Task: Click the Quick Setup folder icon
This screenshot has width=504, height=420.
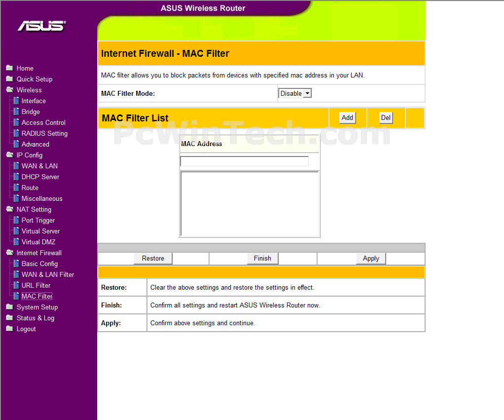Action: click(x=10, y=79)
